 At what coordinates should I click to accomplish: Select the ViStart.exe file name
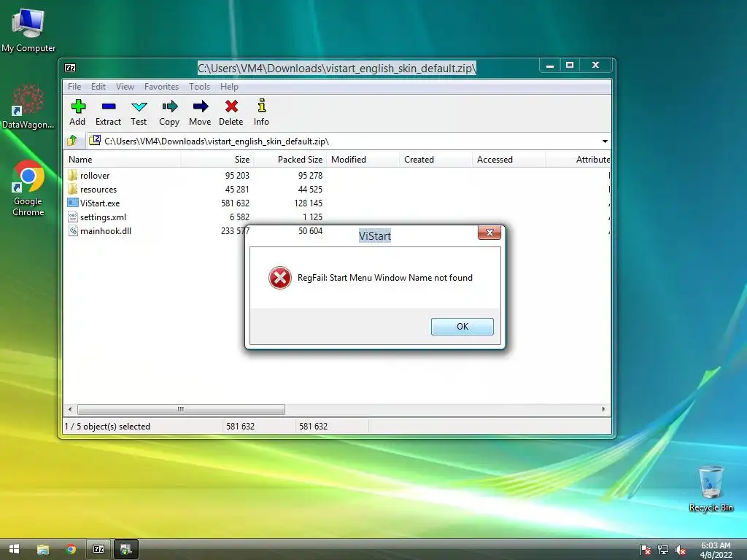tap(100, 203)
